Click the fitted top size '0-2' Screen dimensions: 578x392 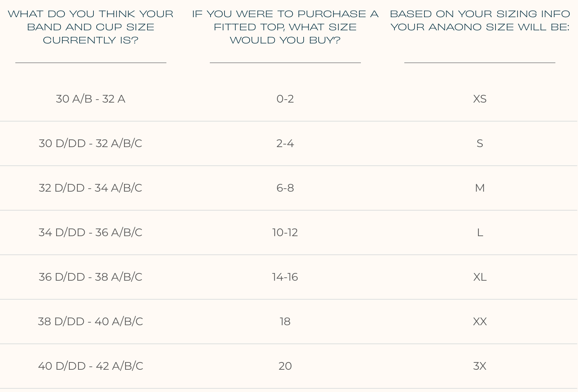(x=285, y=99)
